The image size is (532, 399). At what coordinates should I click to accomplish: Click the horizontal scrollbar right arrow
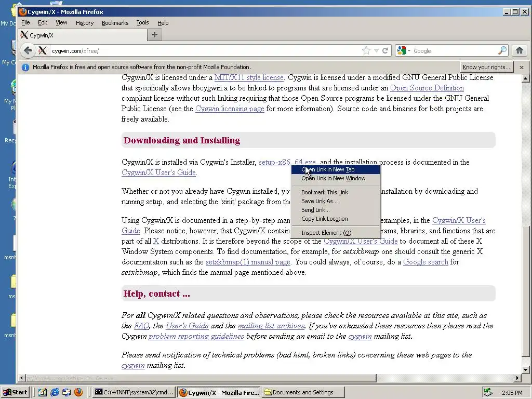[517, 378]
